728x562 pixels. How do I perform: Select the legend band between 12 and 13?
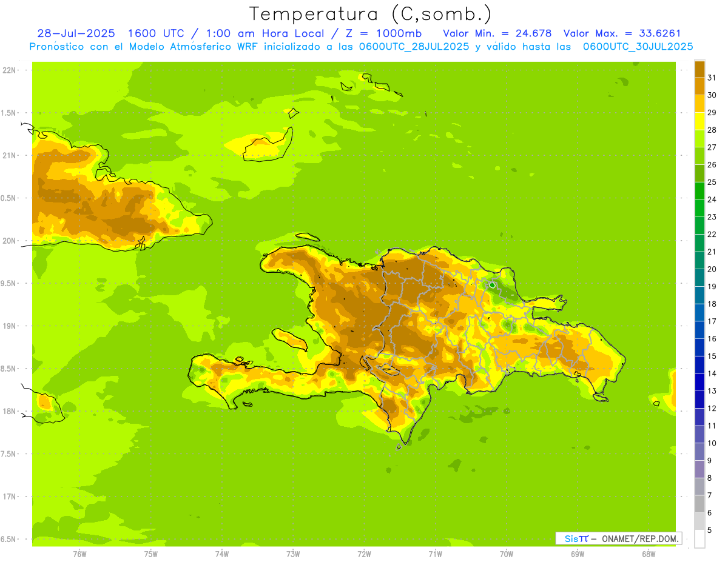(x=699, y=400)
